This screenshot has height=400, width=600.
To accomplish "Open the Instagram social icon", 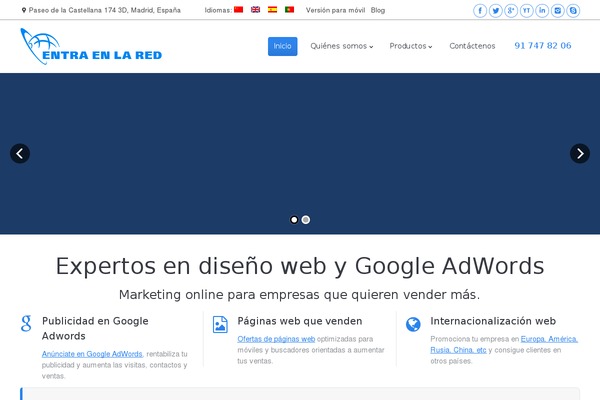I will click(558, 11).
